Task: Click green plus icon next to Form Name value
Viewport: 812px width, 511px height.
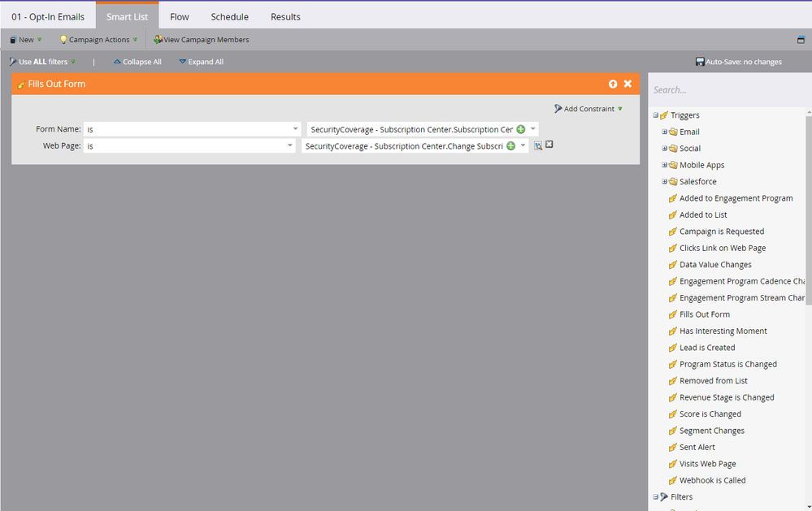Action: point(521,129)
